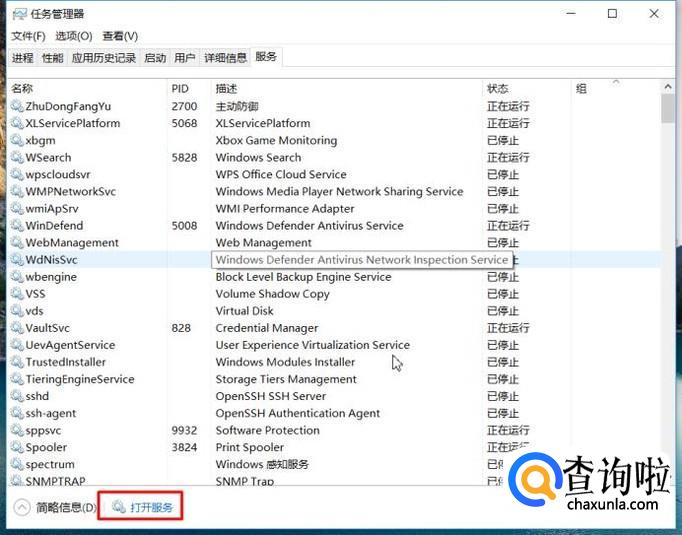Screen dimensions: 682x535
Task: Click PID 9932 of sppsvc
Action: click(x=184, y=430)
